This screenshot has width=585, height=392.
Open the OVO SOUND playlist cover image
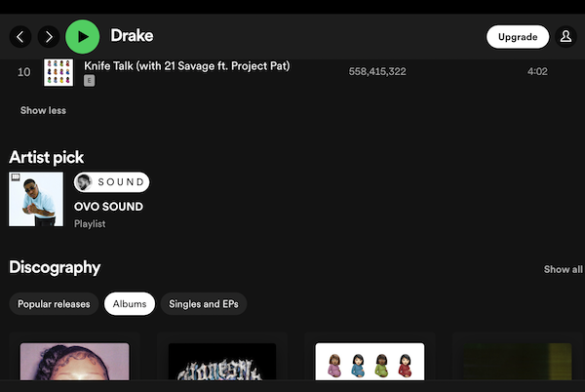click(x=36, y=199)
